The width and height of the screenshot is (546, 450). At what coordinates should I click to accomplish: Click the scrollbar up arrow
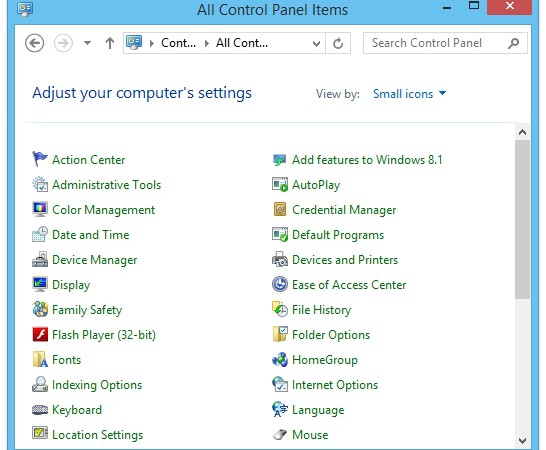(x=522, y=132)
